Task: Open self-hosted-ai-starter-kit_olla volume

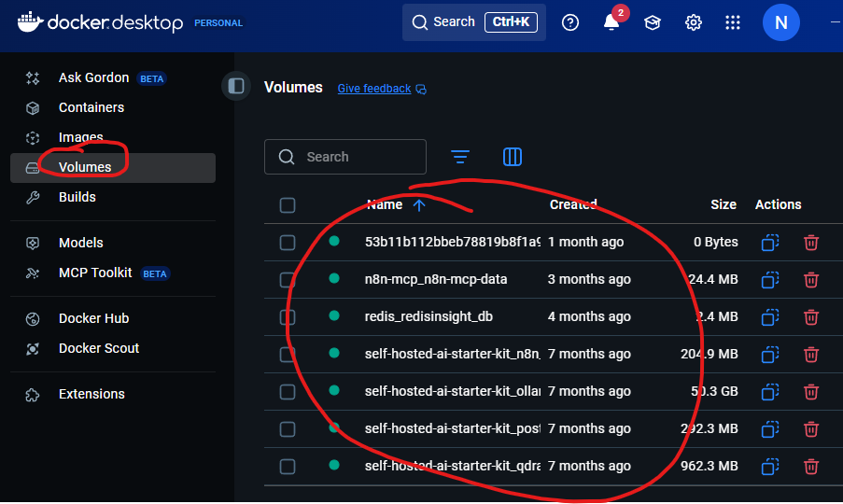Action: tap(452, 392)
